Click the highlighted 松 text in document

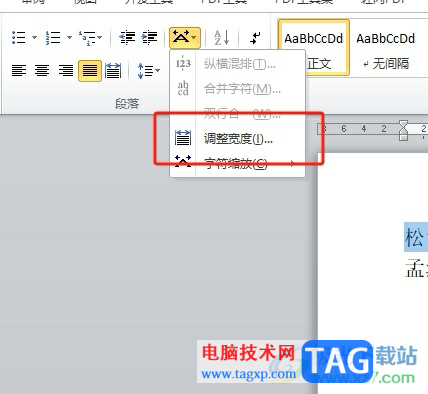click(x=415, y=237)
